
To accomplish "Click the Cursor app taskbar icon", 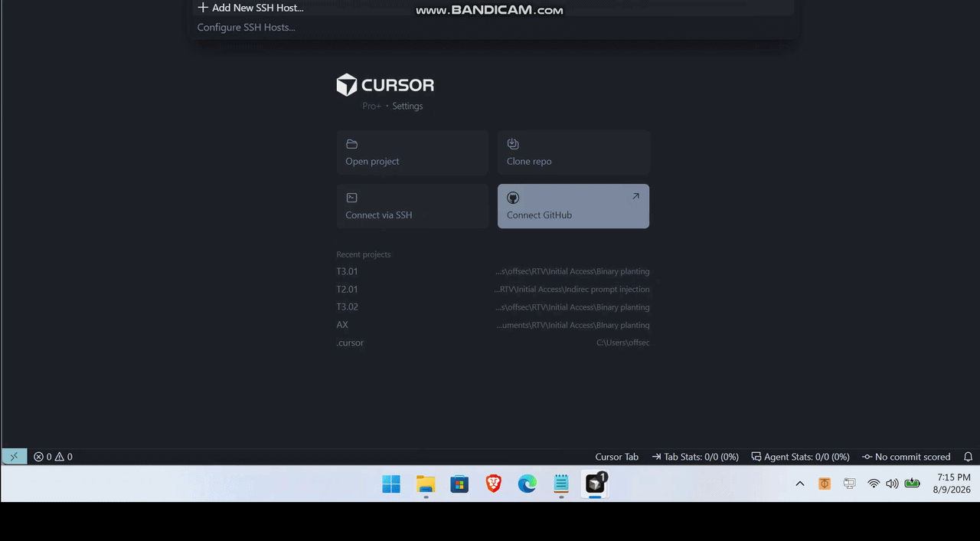I will click(x=596, y=484).
